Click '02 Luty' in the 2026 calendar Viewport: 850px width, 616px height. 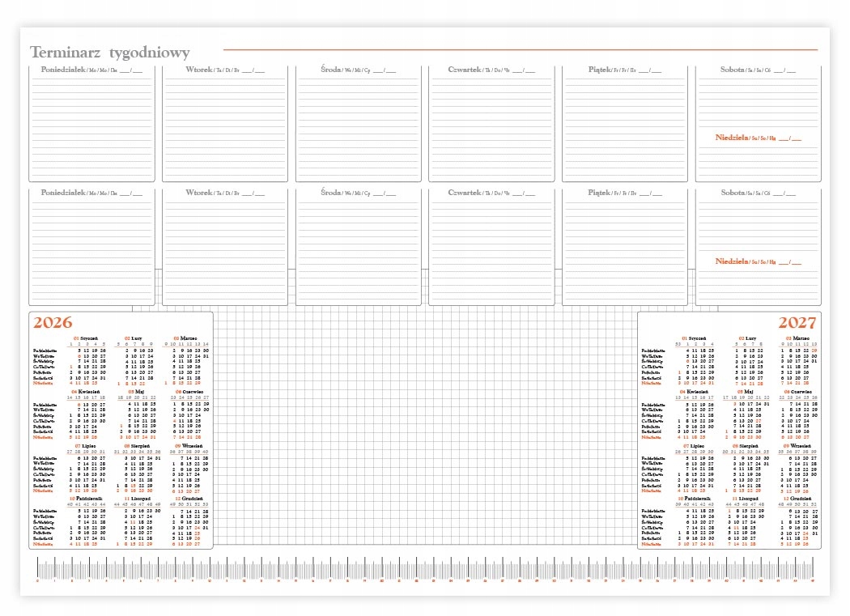click(x=134, y=338)
